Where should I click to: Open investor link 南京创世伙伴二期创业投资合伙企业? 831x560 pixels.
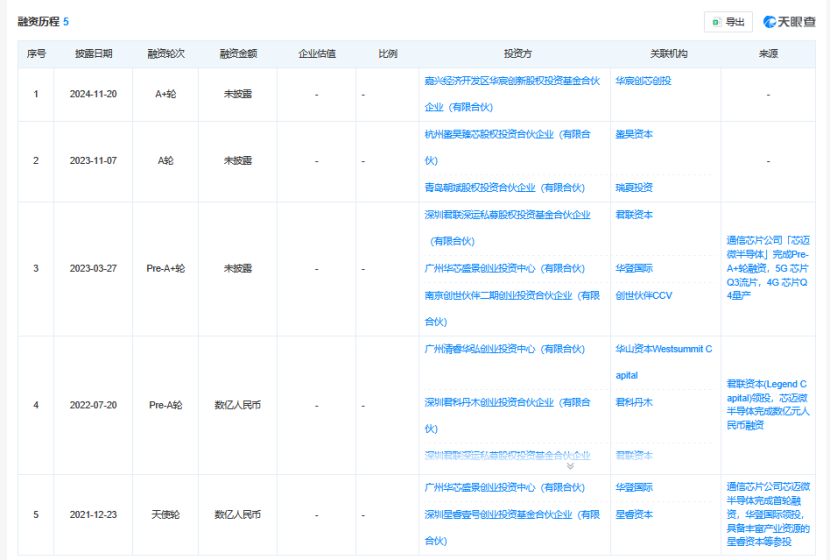pyautogui.click(x=512, y=308)
